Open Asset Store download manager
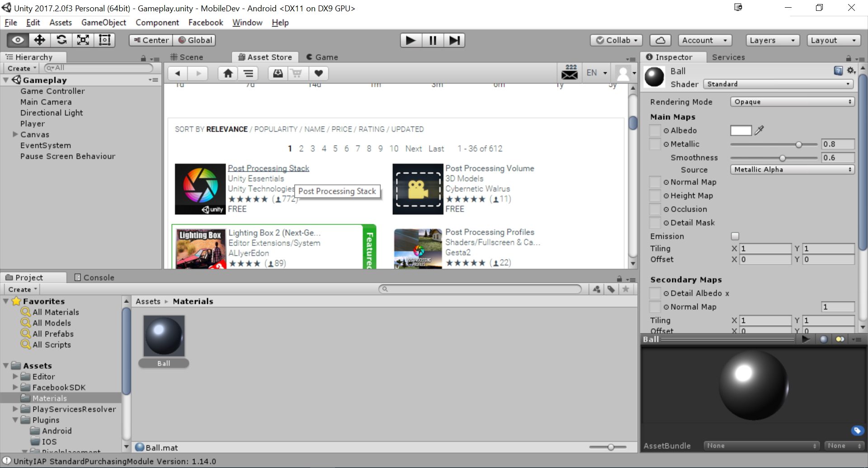This screenshot has height=468, width=868. click(278, 73)
